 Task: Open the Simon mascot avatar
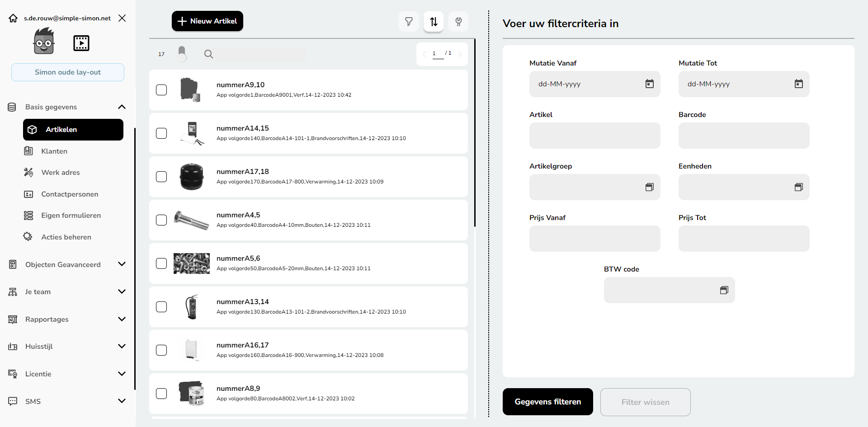pyautogui.click(x=44, y=41)
